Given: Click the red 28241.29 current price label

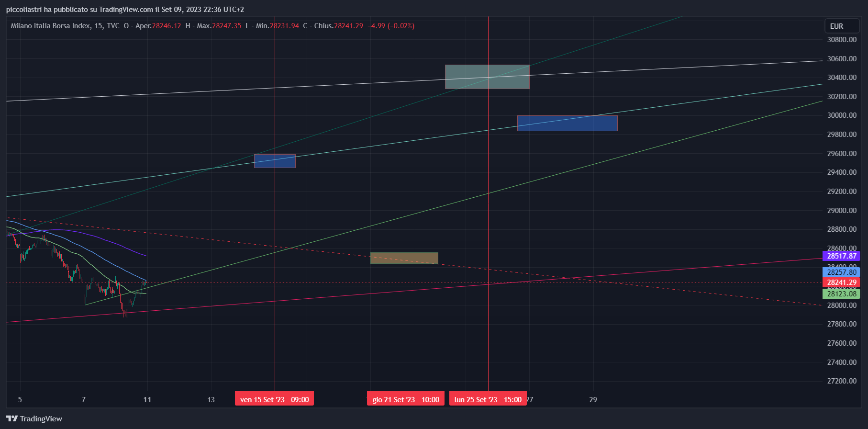Looking at the screenshot, I should 841,282.
